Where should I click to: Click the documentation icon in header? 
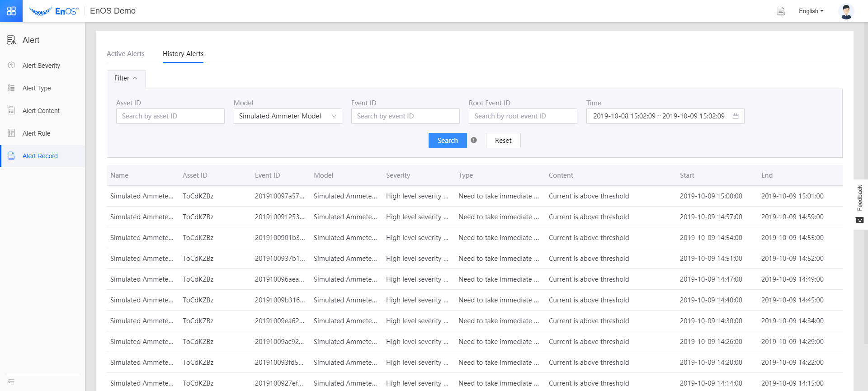(781, 11)
